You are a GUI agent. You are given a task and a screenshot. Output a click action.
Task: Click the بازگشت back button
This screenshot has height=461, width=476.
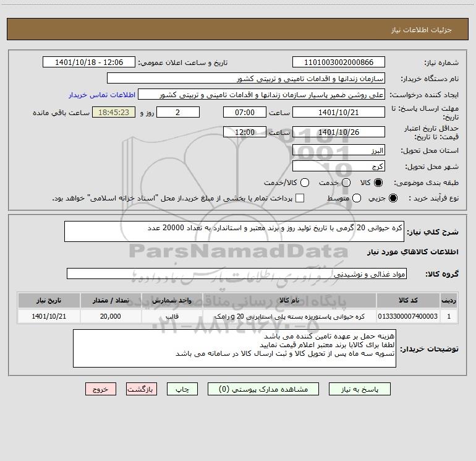(142, 389)
